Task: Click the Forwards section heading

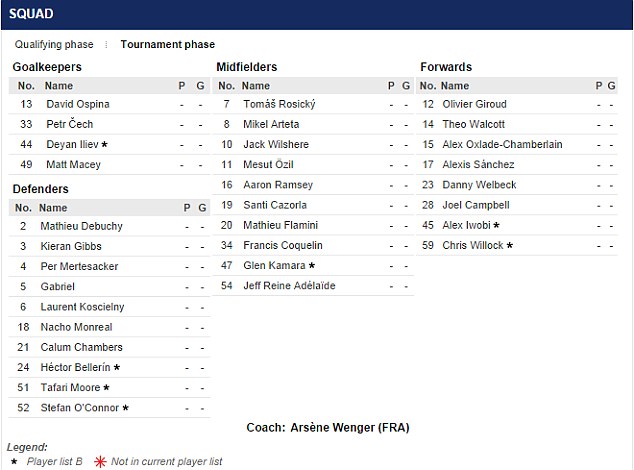Action: pos(445,67)
